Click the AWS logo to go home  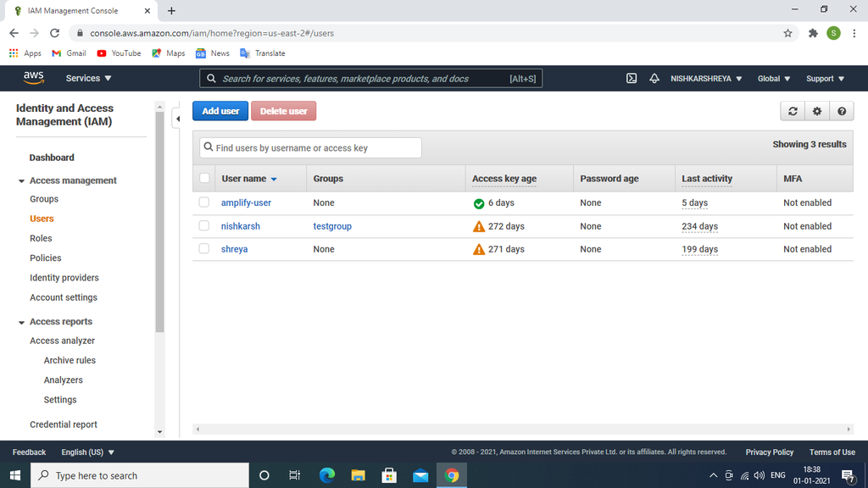pyautogui.click(x=32, y=77)
